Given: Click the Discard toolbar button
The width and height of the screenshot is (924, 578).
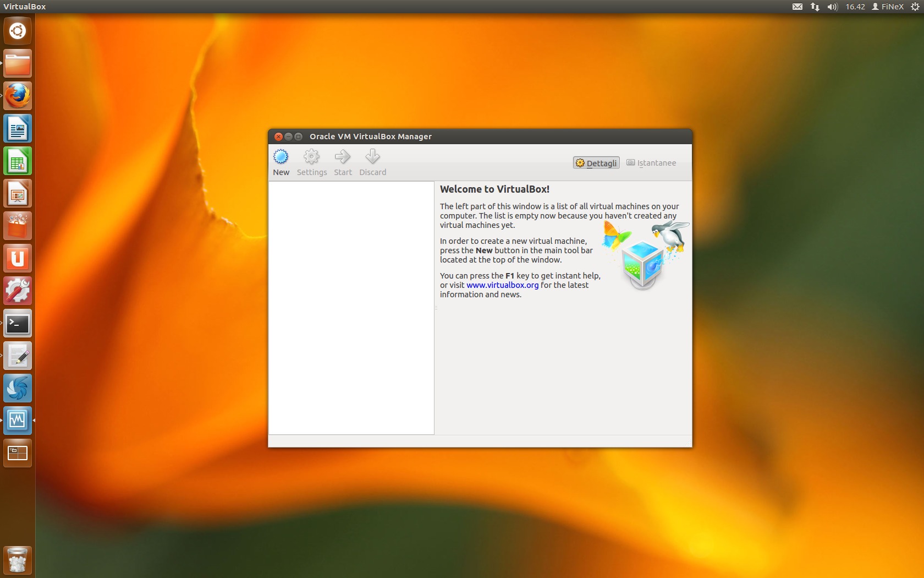Looking at the screenshot, I should 373,162.
